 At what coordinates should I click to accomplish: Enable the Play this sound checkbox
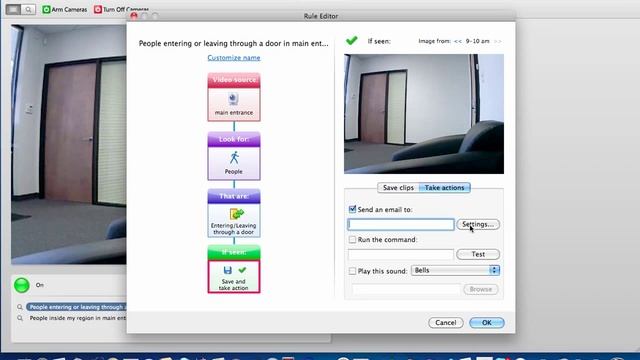tap(352, 271)
